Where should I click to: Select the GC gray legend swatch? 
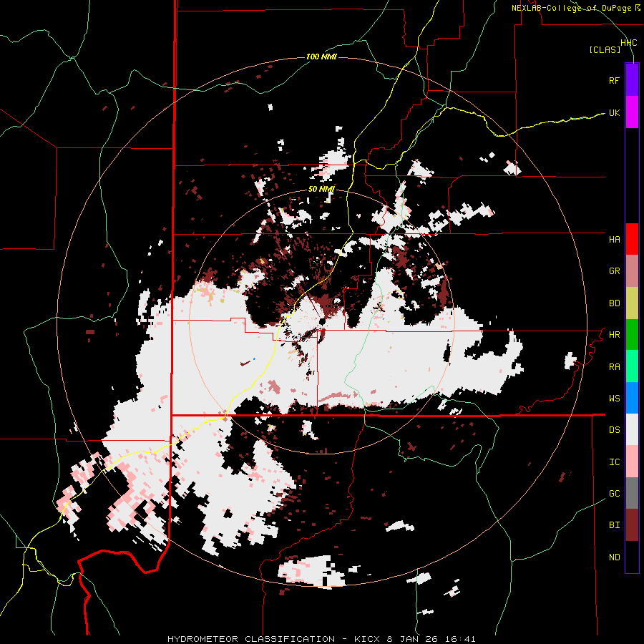pyautogui.click(x=632, y=493)
